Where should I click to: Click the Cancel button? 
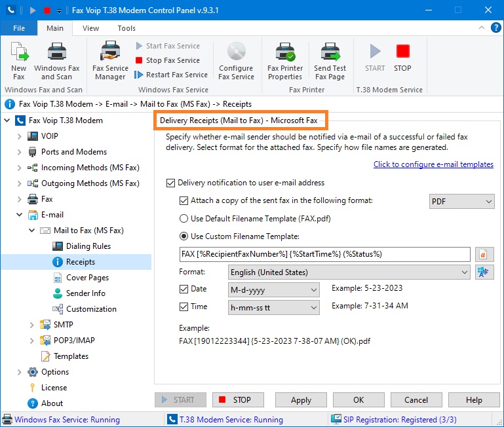(416, 400)
